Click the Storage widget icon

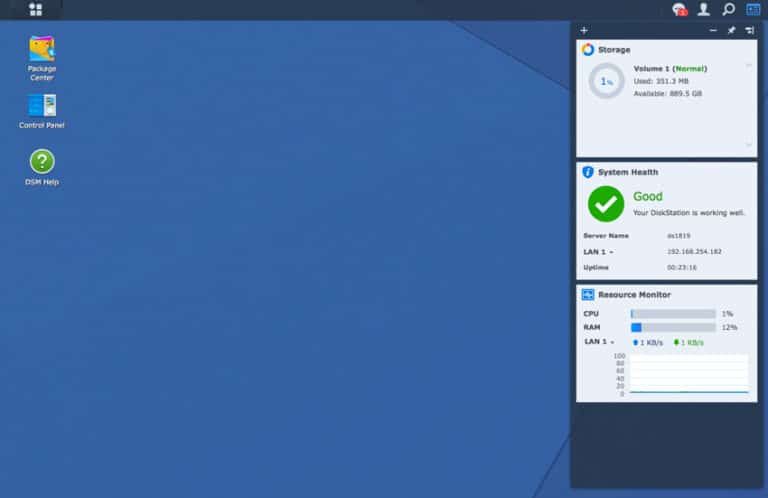588,49
